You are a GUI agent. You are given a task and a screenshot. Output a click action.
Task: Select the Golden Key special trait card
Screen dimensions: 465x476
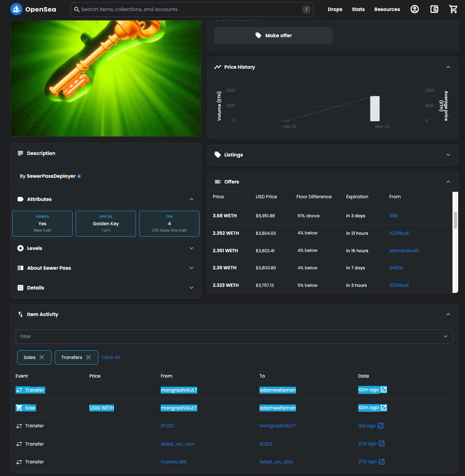tap(106, 224)
